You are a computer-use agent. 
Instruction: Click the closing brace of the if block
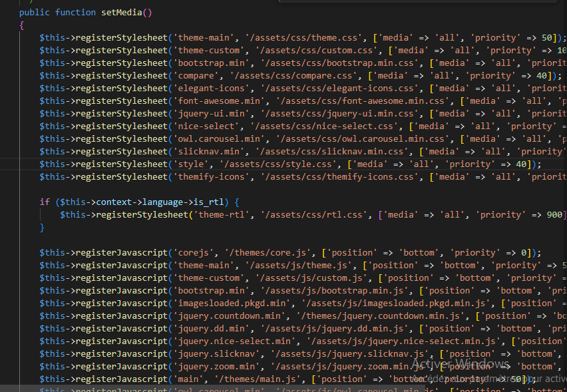[x=42, y=228]
